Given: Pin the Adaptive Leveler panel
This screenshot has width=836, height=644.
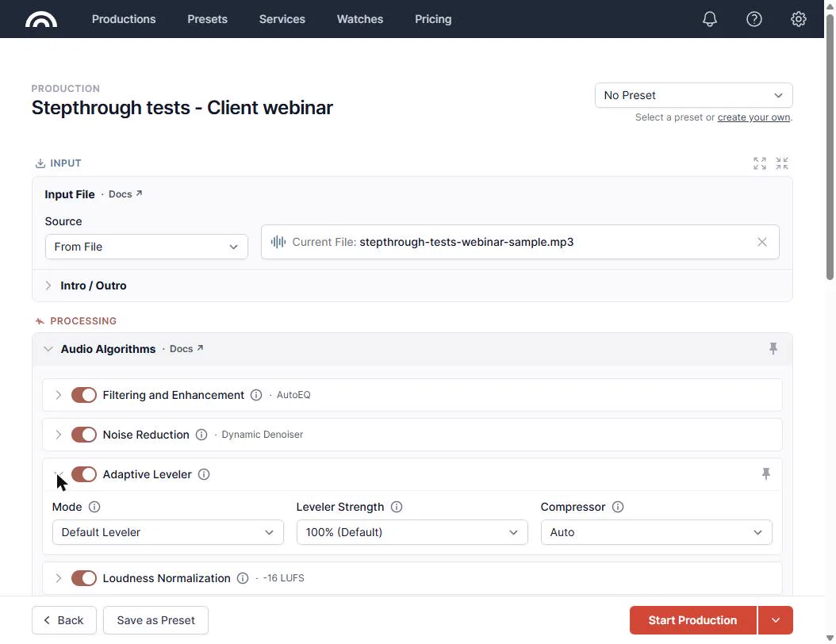Looking at the screenshot, I should [766, 474].
